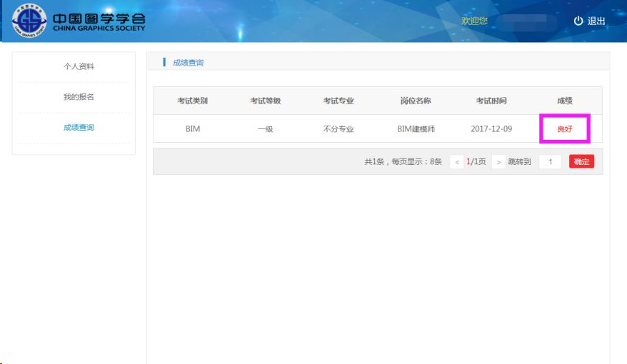Click the power icon beside 退出
Viewport: 627px width, 364px height.
coord(578,21)
